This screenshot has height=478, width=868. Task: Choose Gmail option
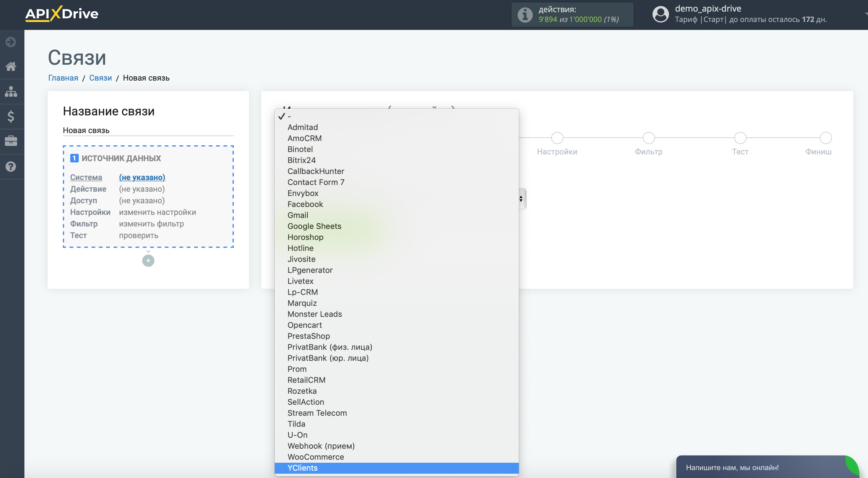[x=396, y=215]
